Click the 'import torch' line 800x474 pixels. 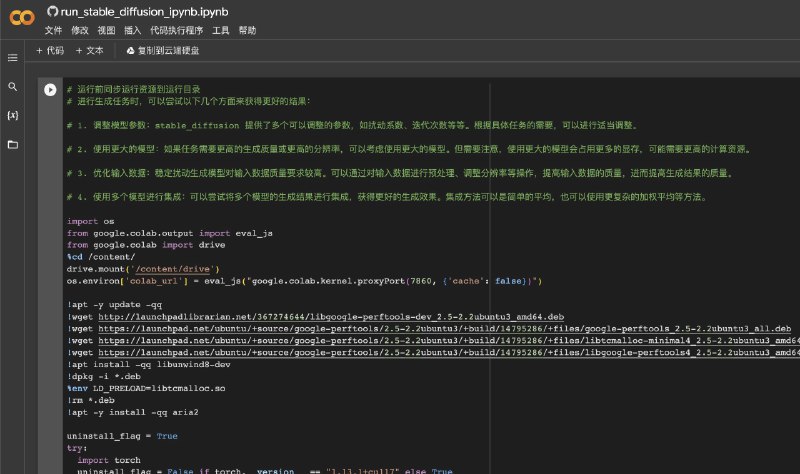(x=109, y=460)
